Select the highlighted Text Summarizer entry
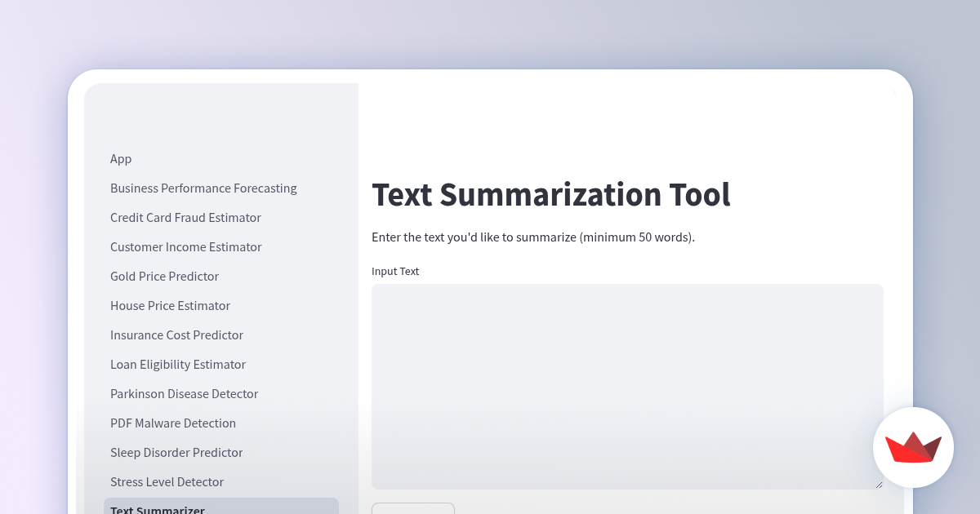 tap(157, 508)
